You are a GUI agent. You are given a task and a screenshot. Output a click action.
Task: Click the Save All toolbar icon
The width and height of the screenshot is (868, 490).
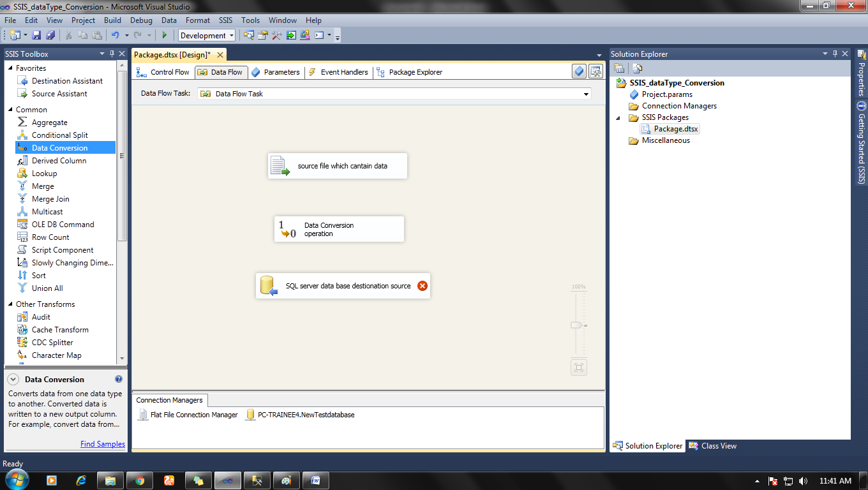point(50,35)
